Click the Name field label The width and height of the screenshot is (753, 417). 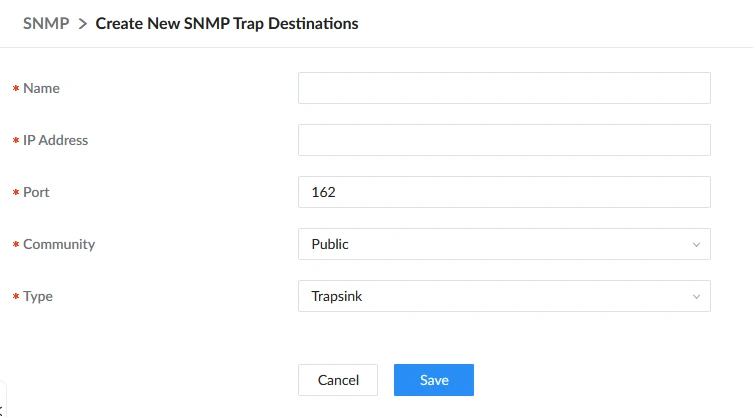41,88
